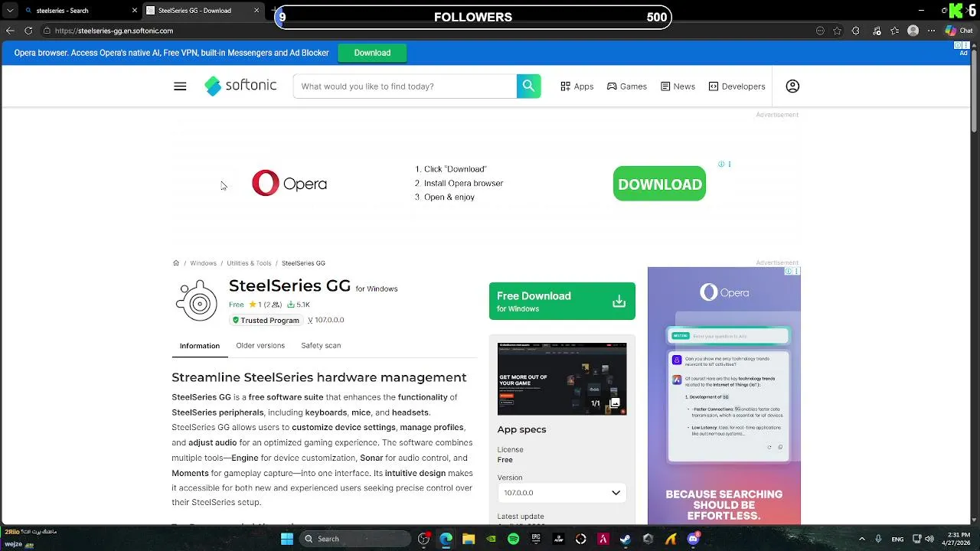Click the screenshot gallery icon on the thumbnail

pyautogui.click(x=614, y=403)
